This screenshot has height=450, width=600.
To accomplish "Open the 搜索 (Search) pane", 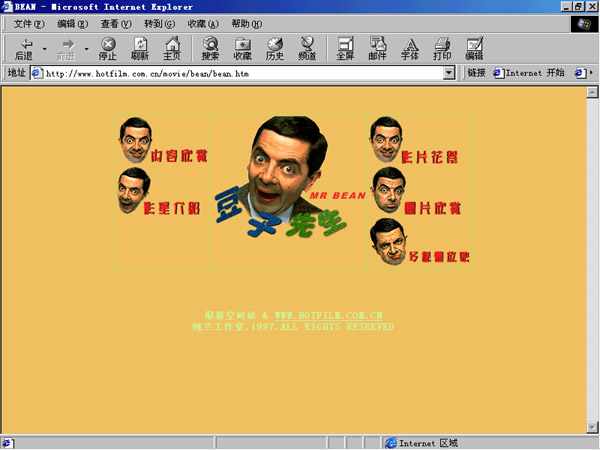I will pos(210,49).
